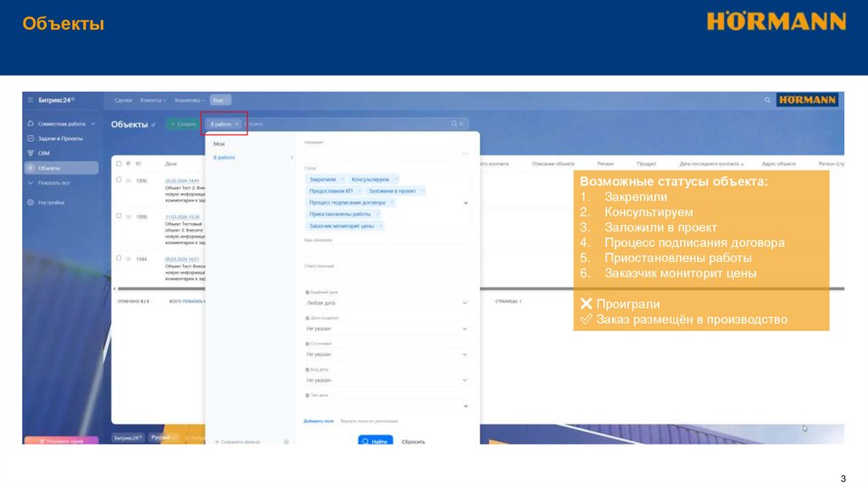Image resolution: width=868 pixels, height=487 pixels.
Task: Remove the Дата создания filter field
Action: (x=307, y=318)
